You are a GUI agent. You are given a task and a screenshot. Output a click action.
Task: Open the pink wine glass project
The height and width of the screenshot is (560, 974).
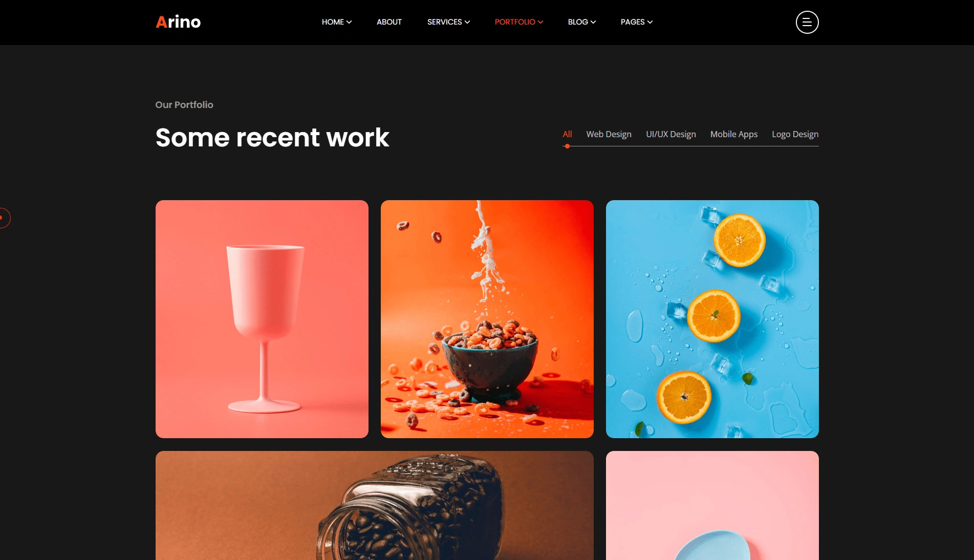[262, 319]
